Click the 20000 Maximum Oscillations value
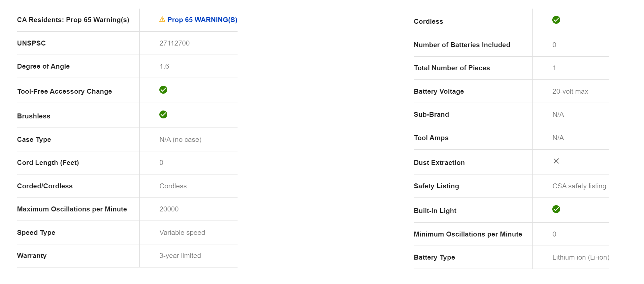 [169, 209]
